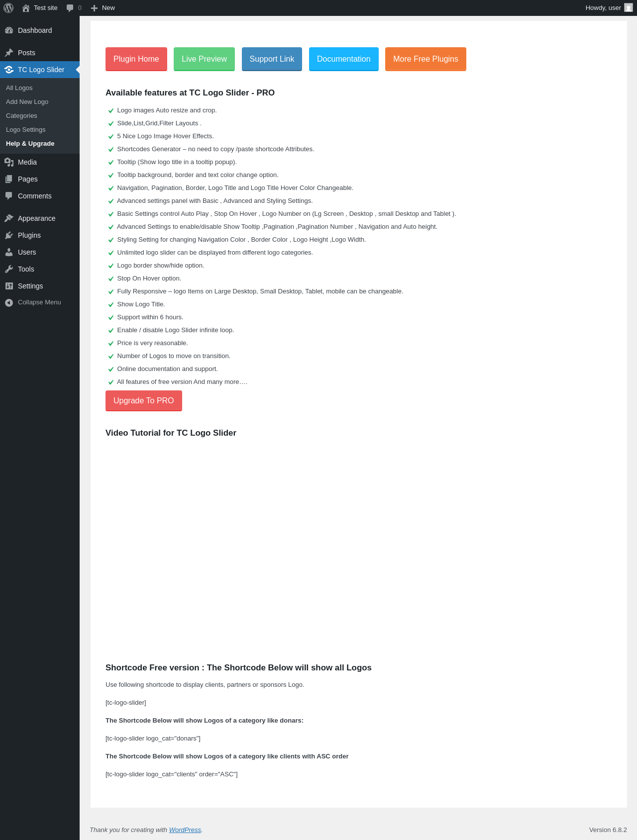Open Test site home icon

point(26,8)
